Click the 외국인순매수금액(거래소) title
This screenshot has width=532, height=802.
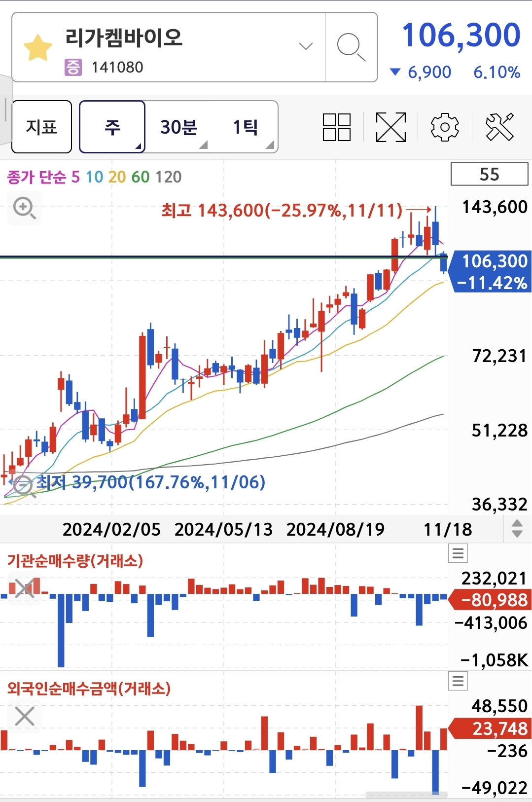[x=89, y=688]
